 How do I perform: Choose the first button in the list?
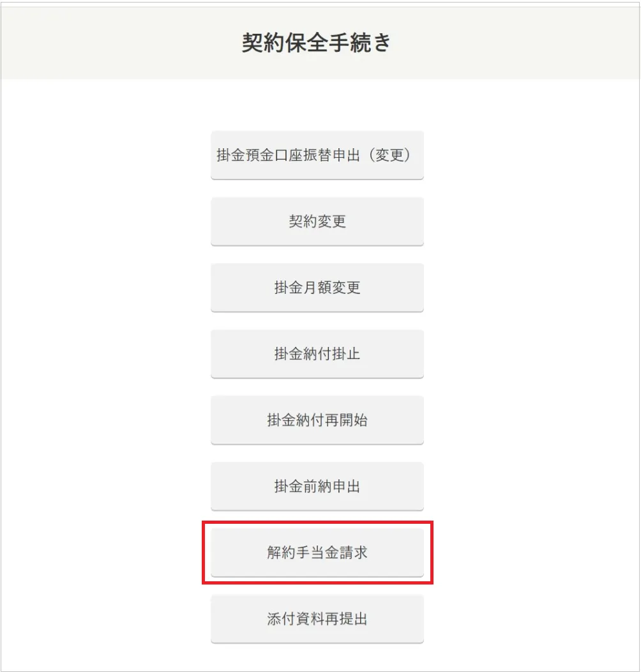pos(317,155)
